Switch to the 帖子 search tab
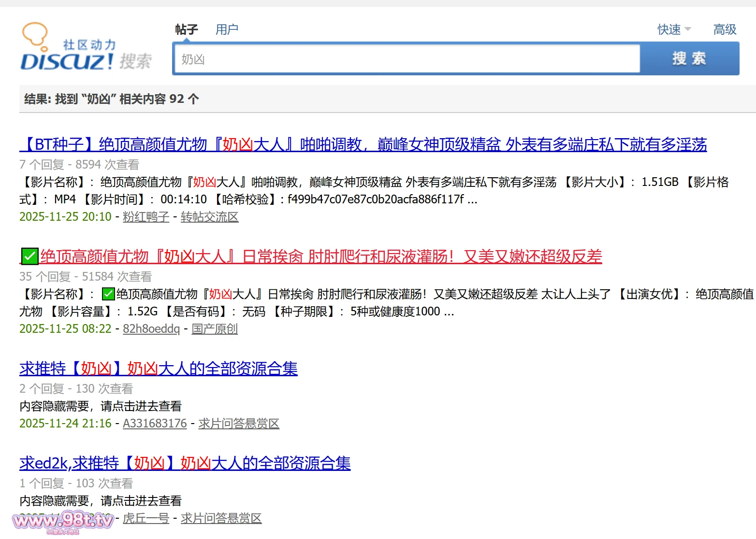 (x=187, y=29)
